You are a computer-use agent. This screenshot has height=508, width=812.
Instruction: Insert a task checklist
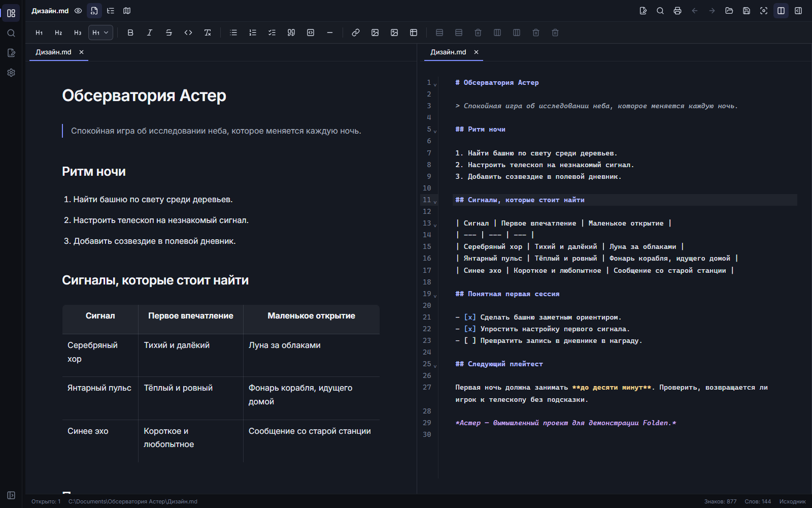(272, 33)
